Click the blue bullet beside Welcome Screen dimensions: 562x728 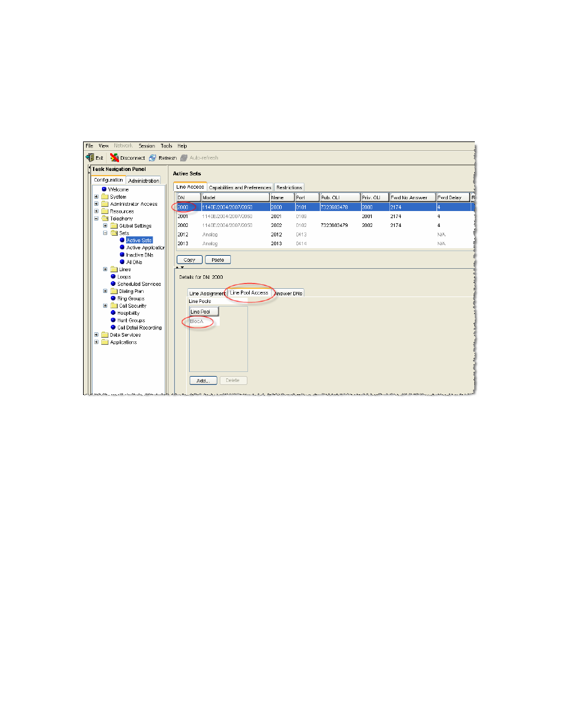pos(104,189)
